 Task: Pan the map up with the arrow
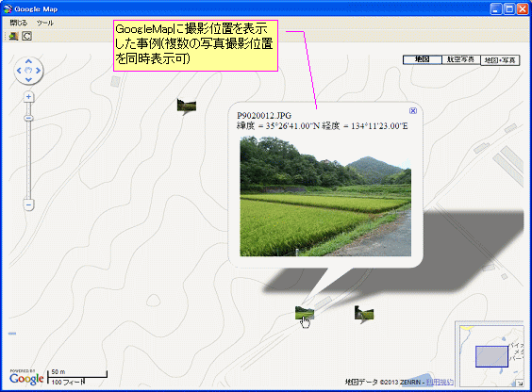[28, 61]
